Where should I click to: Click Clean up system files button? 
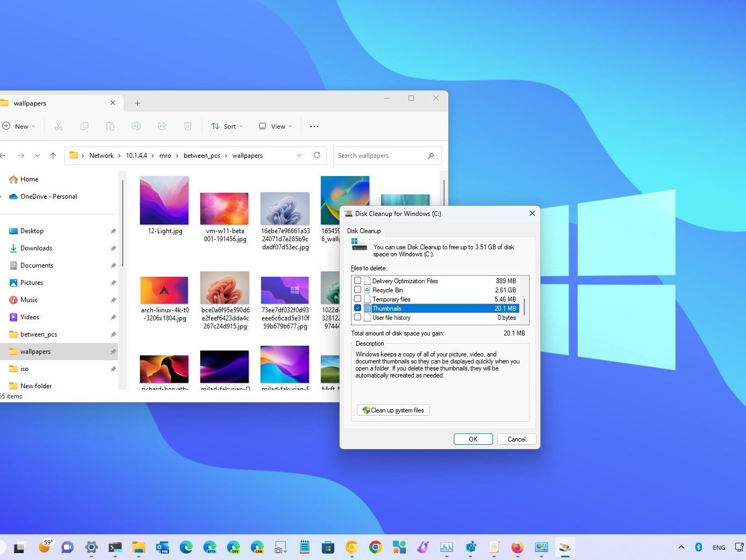click(x=393, y=410)
